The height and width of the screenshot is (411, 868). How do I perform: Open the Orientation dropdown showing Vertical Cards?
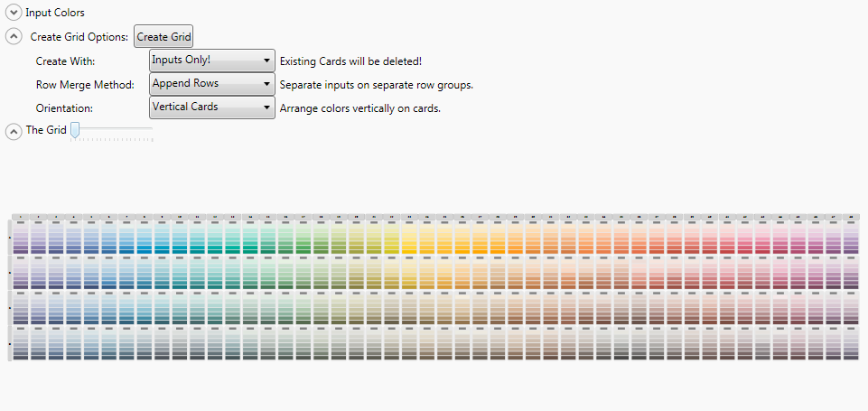pyautogui.click(x=212, y=107)
